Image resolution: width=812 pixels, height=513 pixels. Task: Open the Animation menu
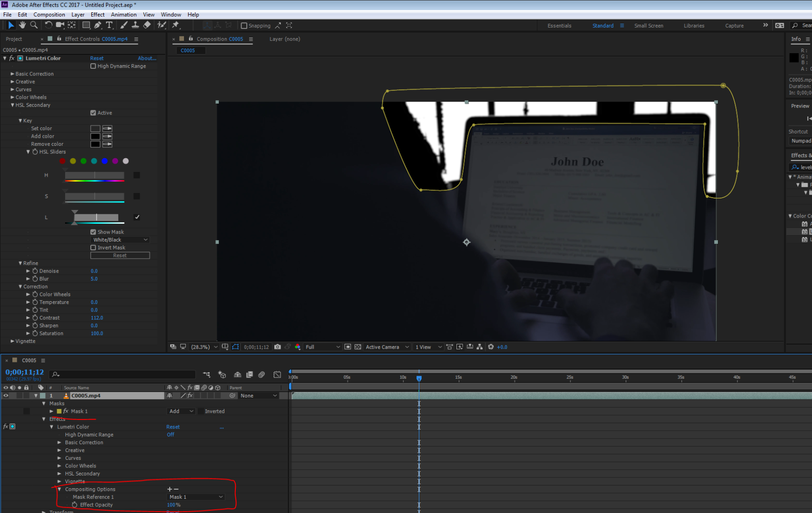(x=124, y=15)
